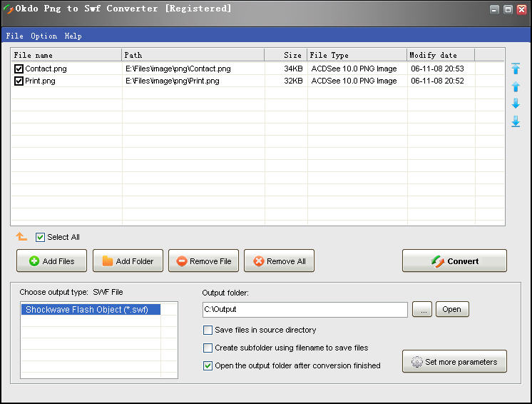Image resolution: width=532 pixels, height=404 pixels.
Task: Sort by the Size column header
Action: (286, 55)
